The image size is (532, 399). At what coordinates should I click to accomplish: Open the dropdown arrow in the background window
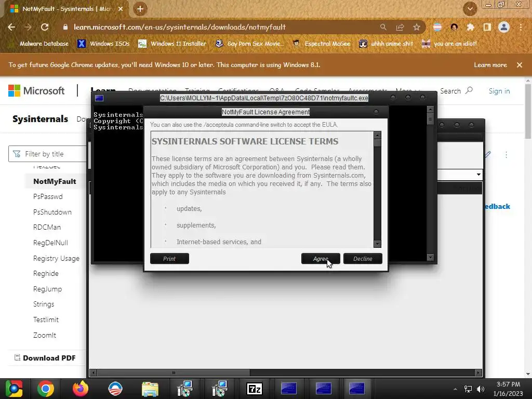(478, 175)
